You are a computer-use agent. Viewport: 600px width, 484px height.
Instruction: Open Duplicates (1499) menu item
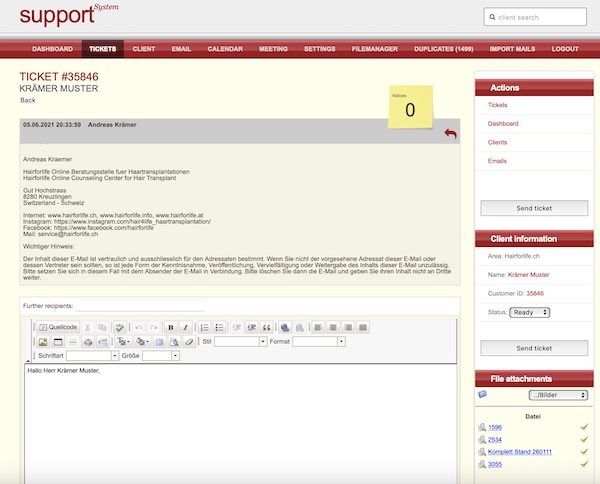[x=443, y=49]
